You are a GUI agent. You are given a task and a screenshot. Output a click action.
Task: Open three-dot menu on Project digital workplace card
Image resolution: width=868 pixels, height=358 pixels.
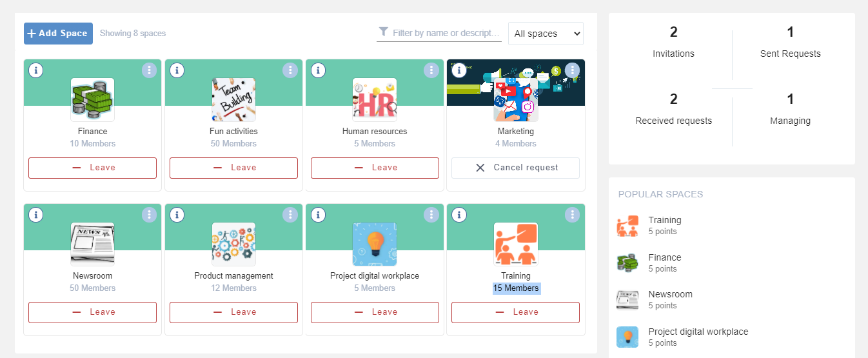tap(431, 215)
